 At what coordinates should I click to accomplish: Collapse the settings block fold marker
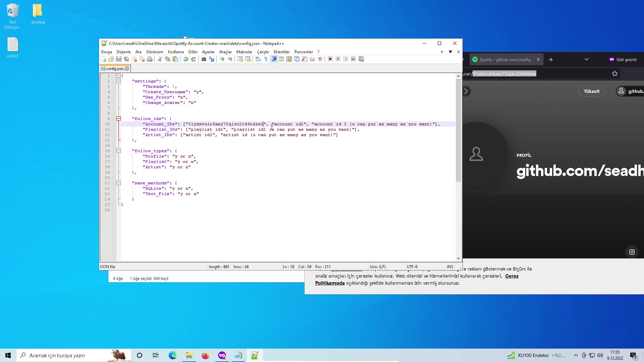click(119, 81)
